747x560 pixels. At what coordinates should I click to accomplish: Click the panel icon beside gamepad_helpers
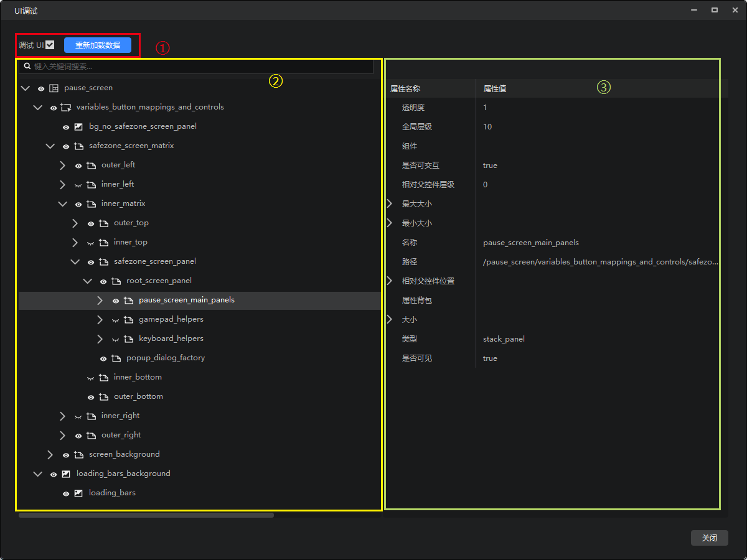pos(128,320)
